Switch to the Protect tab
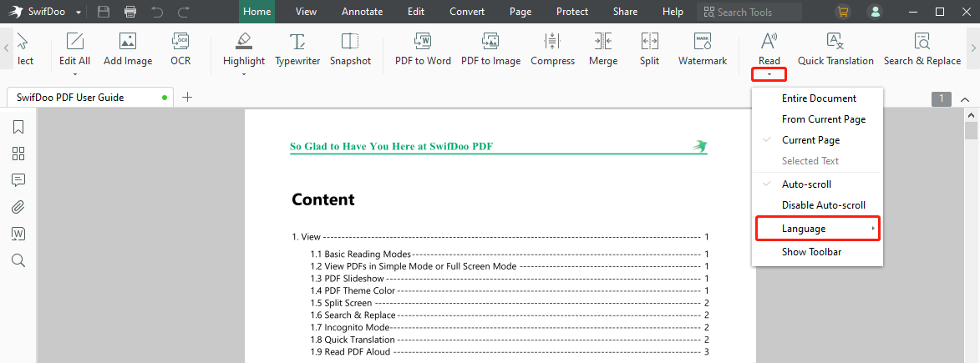 click(571, 12)
